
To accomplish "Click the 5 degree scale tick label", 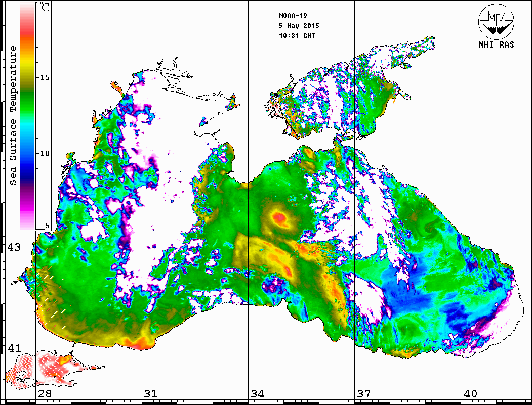I will 47,226.
